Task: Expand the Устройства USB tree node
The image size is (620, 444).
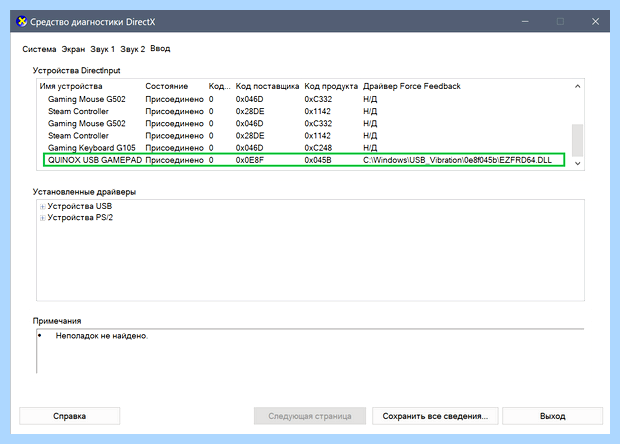Action: pos(42,206)
